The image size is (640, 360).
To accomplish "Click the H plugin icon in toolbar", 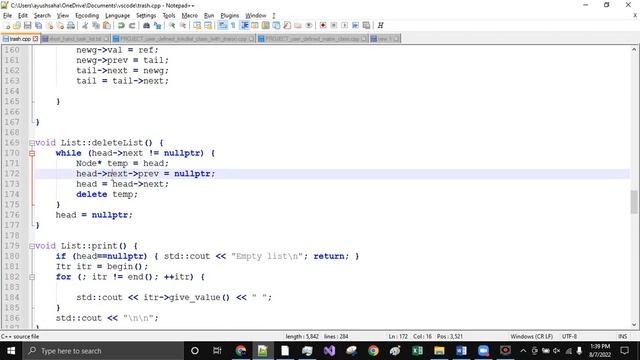I will (380, 25).
